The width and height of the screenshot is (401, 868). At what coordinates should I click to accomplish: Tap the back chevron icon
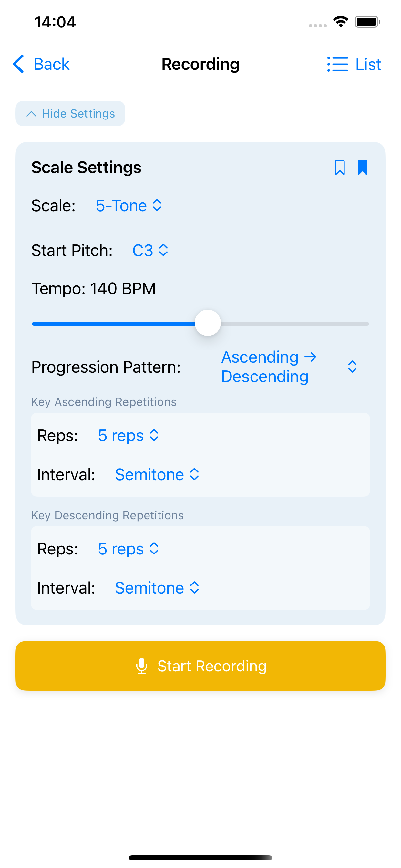[x=19, y=64]
